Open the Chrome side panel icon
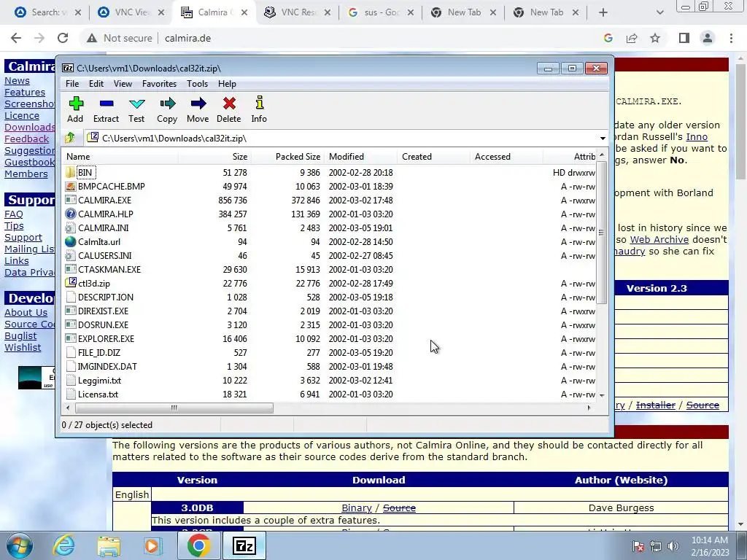The height and width of the screenshot is (560, 747). click(x=684, y=38)
